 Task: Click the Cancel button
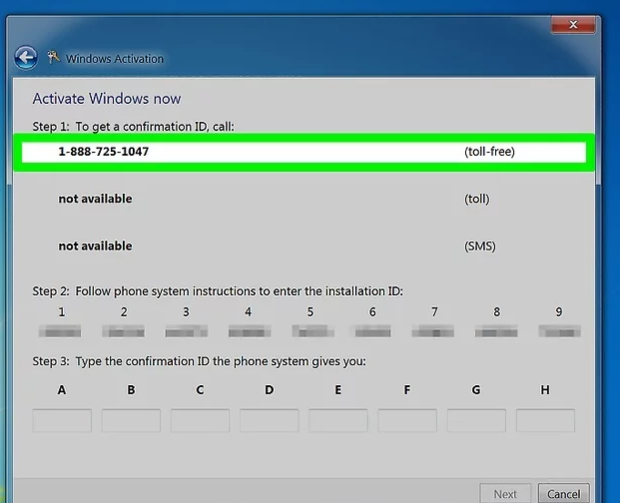coord(563,494)
